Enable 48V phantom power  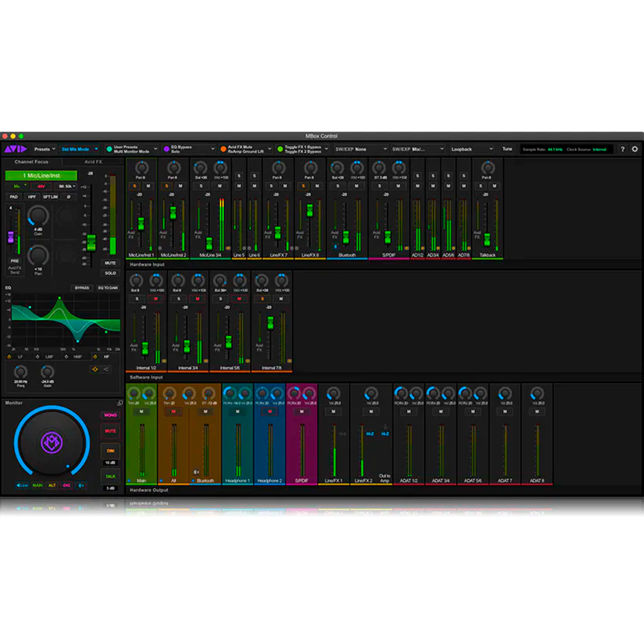point(41,186)
